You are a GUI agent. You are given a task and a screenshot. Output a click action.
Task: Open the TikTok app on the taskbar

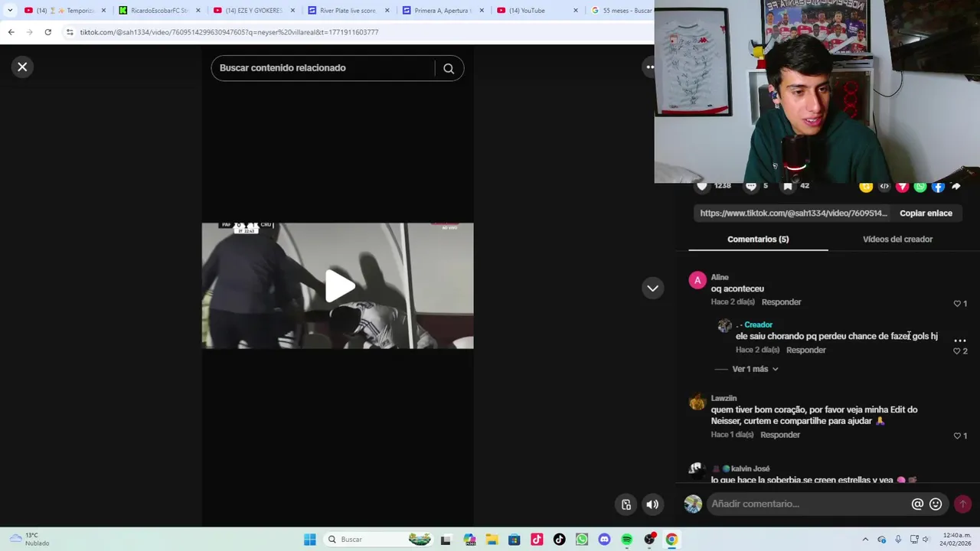(560, 540)
